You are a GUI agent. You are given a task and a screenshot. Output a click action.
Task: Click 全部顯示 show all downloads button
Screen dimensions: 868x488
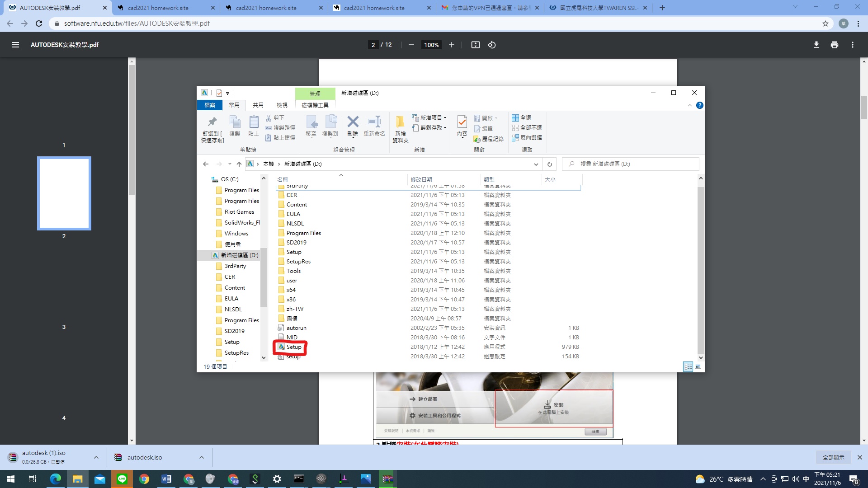coord(833,457)
